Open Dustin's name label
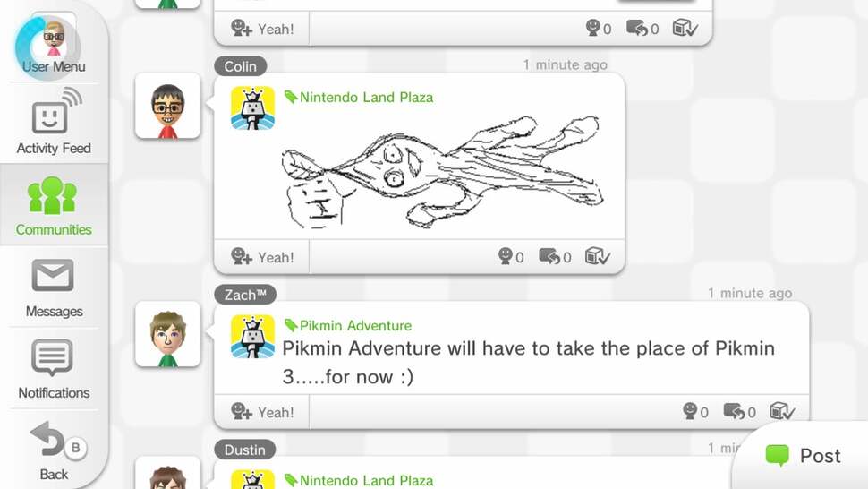The height and width of the screenshot is (489, 868). point(244,450)
